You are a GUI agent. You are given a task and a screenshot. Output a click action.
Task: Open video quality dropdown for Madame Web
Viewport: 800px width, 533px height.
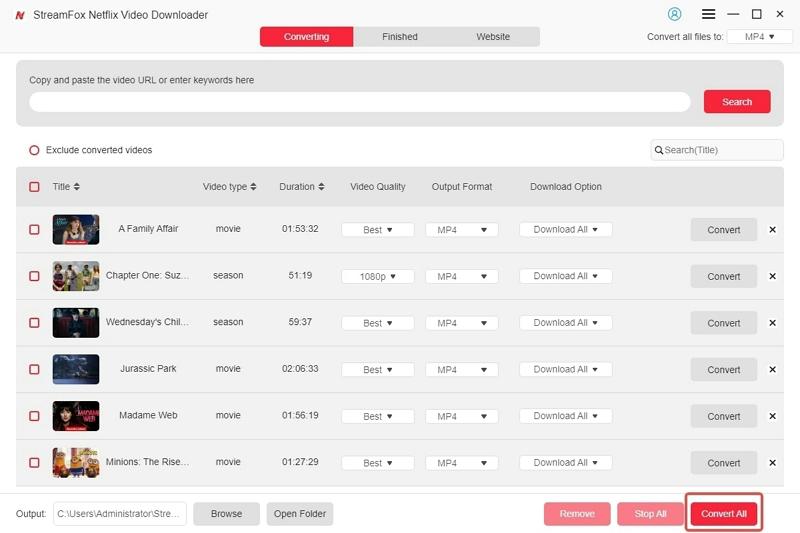(x=378, y=417)
